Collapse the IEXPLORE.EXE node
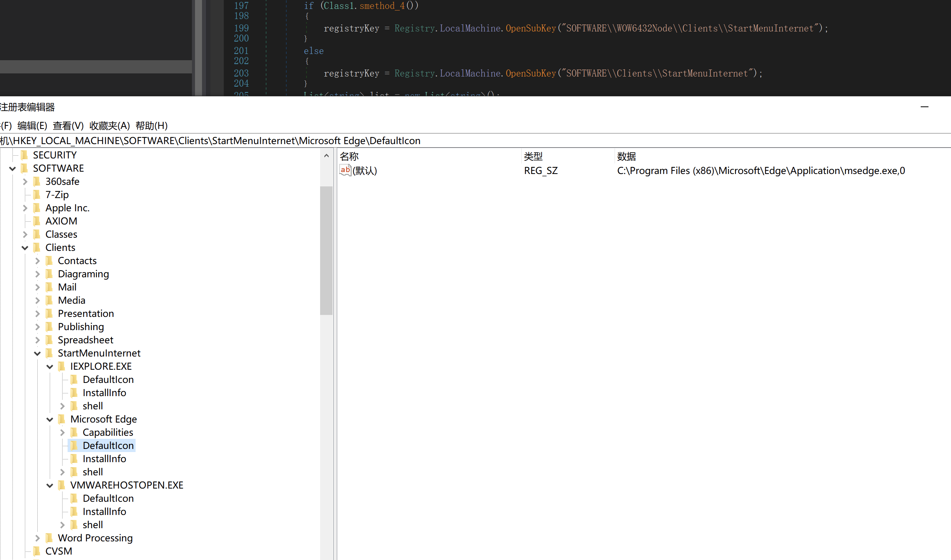 pyautogui.click(x=50, y=367)
